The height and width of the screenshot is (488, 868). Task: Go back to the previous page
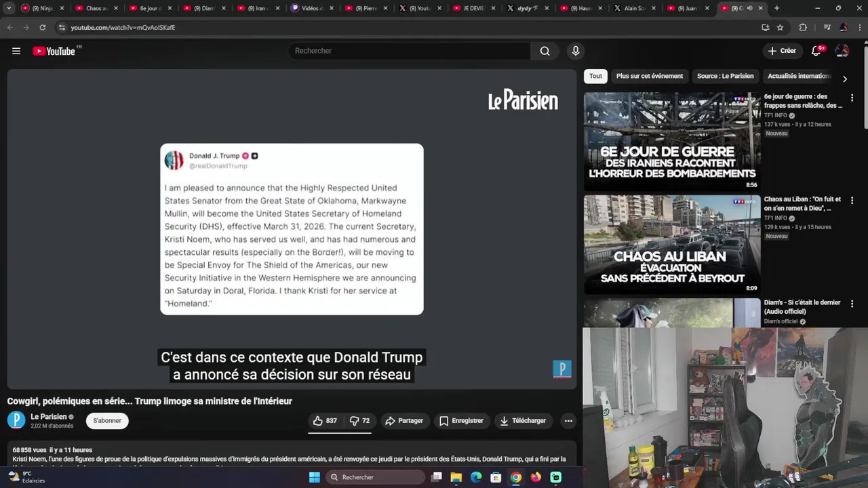point(9,27)
